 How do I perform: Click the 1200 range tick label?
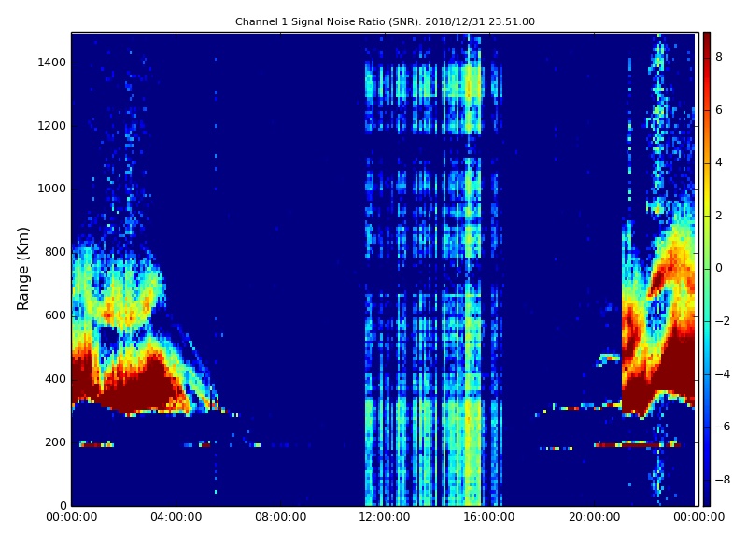52,126
